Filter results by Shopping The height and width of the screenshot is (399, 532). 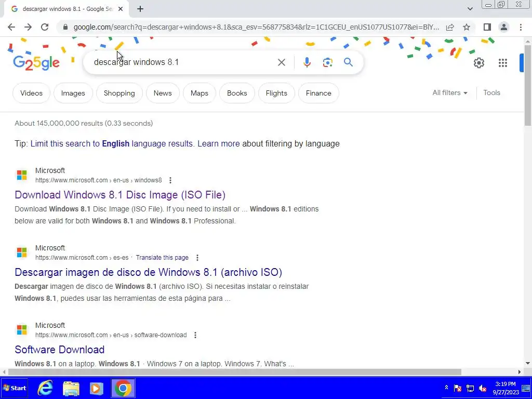coord(119,93)
